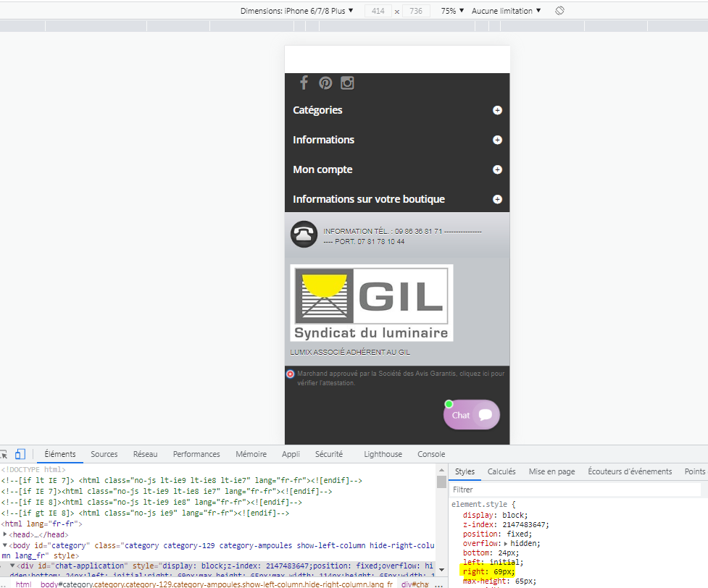The width and height of the screenshot is (708, 588).
Task: Open the Instagram social icon
Action: pyautogui.click(x=347, y=83)
